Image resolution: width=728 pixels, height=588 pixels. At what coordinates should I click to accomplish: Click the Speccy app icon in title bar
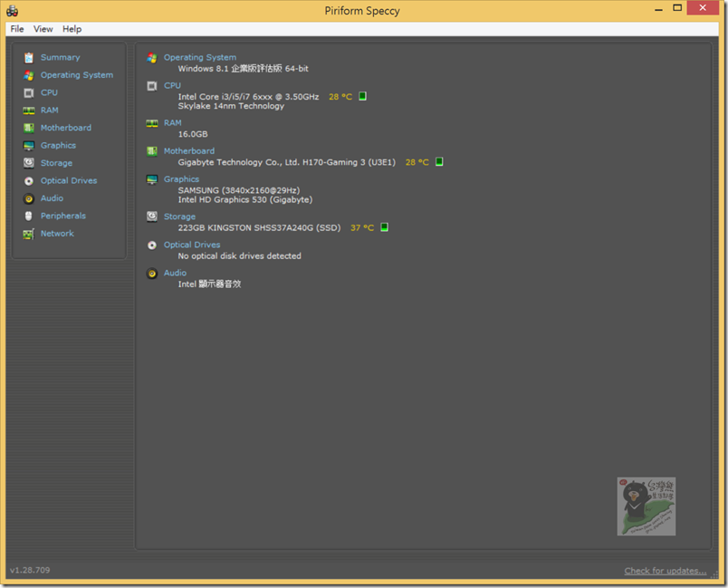(12, 11)
